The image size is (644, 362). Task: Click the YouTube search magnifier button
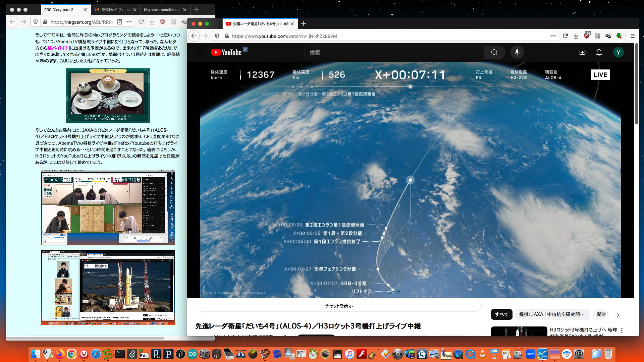pyautogui.click(x=494, y=52)
